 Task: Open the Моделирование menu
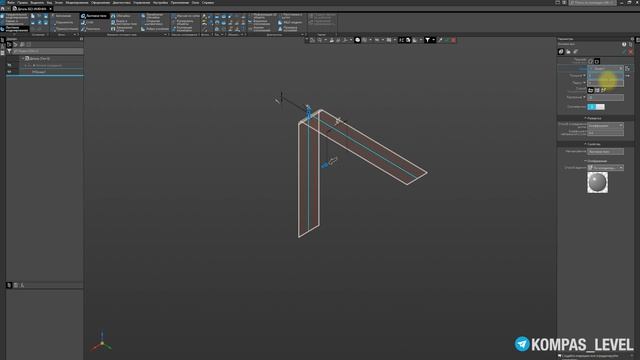click(x=77, y=2)
